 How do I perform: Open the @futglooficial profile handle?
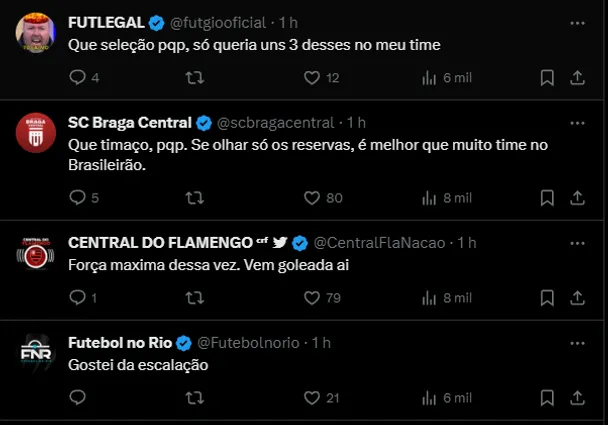tap(220, 22)
